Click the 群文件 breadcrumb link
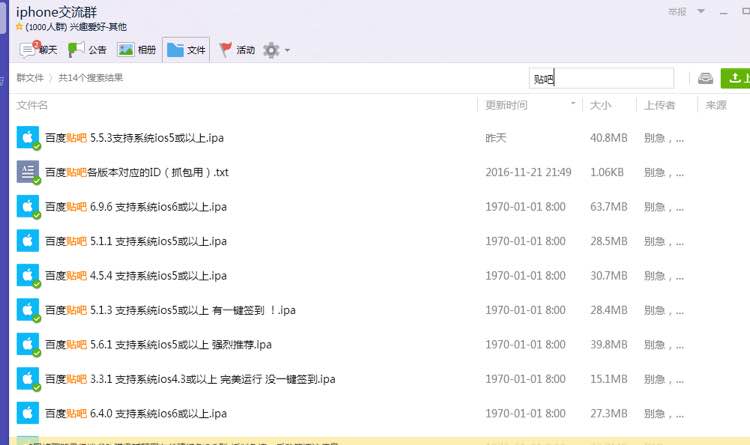The width and height of the screenshot is (750, 445). (x=30, y=78)
